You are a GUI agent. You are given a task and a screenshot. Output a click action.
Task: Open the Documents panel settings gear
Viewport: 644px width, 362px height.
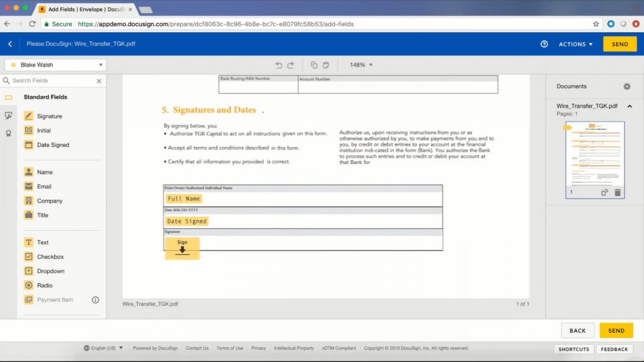[626, 86]
